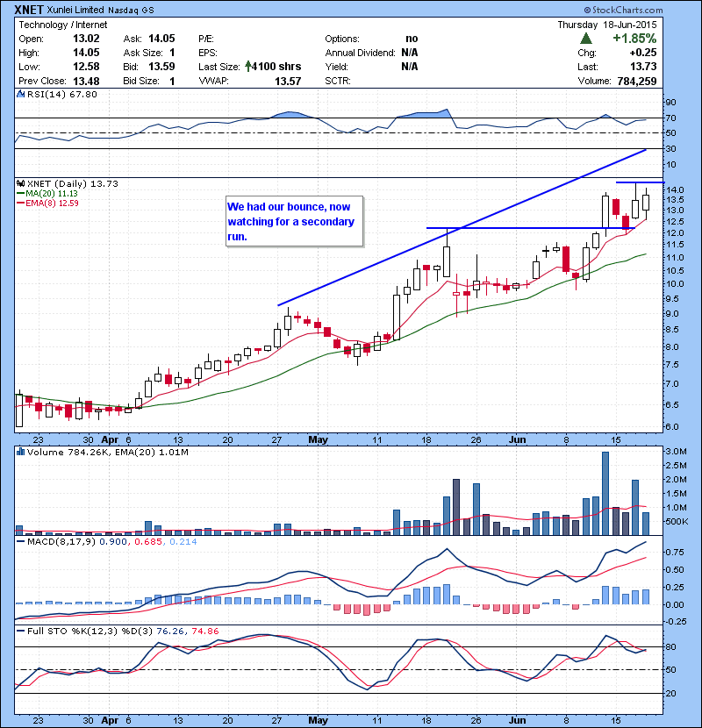
Task: Click the Options value no
Action: [412, 39]
